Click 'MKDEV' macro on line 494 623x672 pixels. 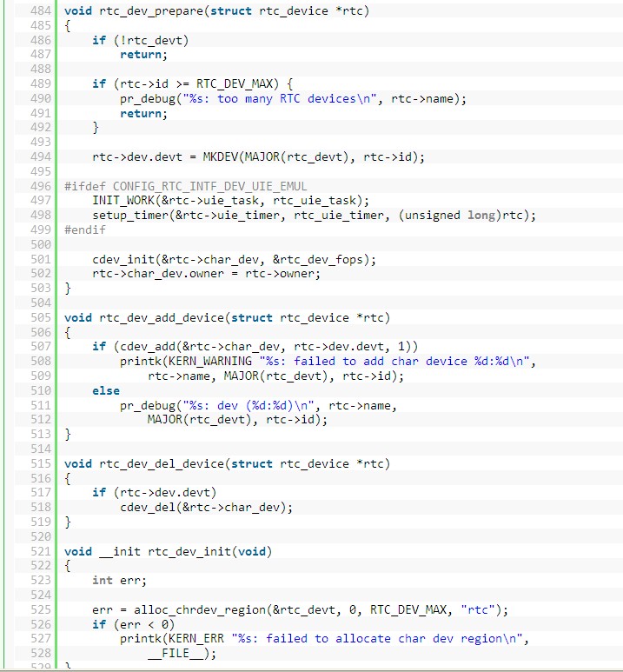(220, 156)
